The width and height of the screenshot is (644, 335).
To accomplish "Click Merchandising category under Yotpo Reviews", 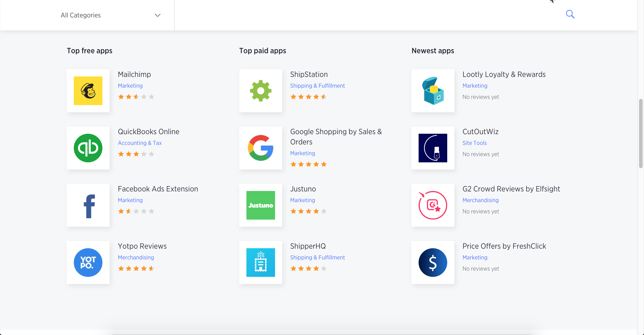I will point(136,257).
